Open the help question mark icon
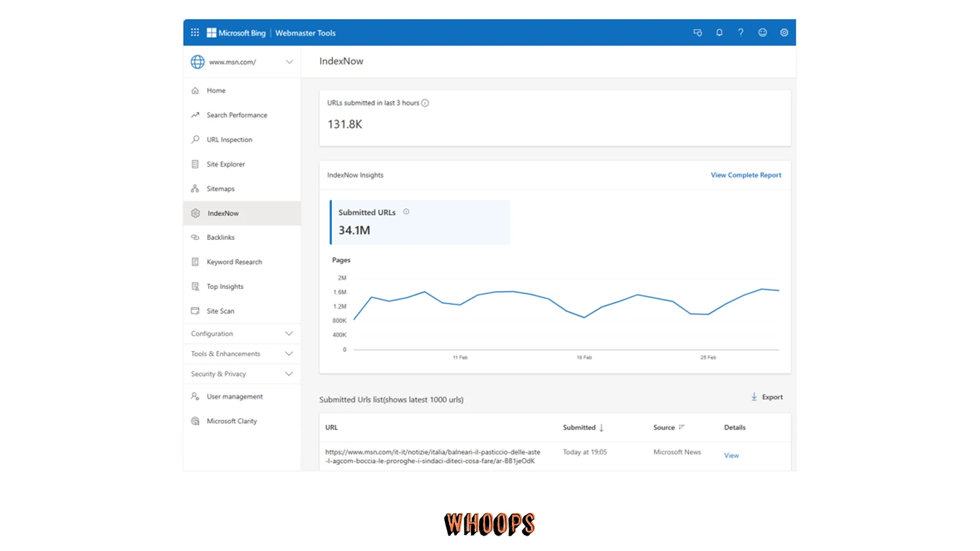This screenshot has height=551, width=980. (x=741, y=32)
